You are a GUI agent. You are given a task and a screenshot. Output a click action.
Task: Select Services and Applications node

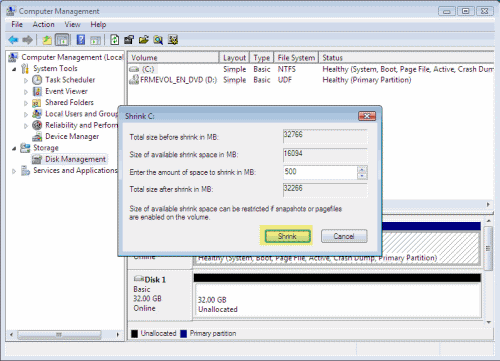pos(75,170)
